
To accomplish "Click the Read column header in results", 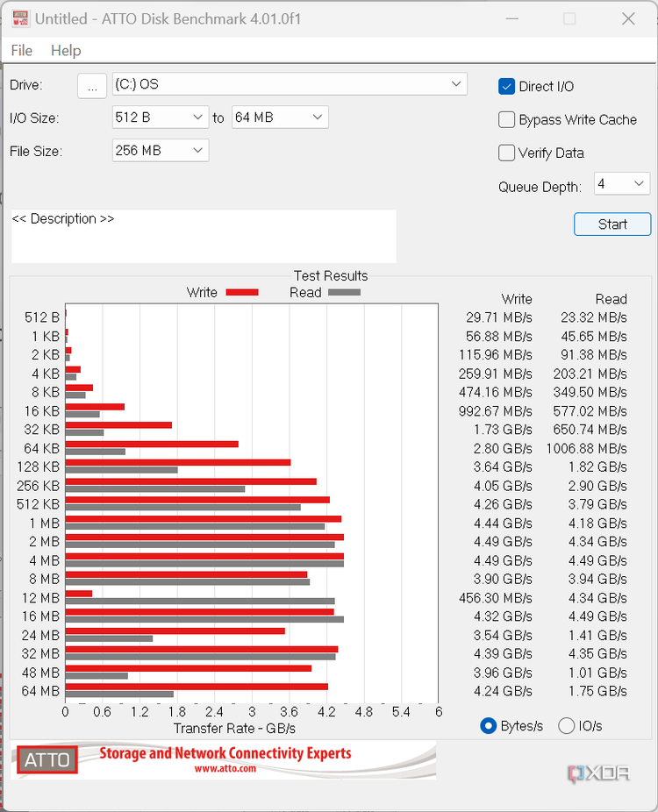I will point(612,299).
